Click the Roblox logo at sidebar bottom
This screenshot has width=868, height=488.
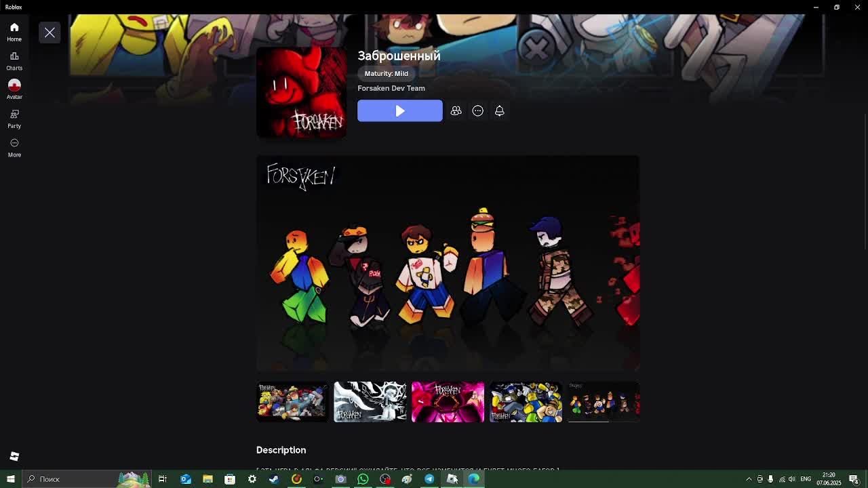point(14,456)
